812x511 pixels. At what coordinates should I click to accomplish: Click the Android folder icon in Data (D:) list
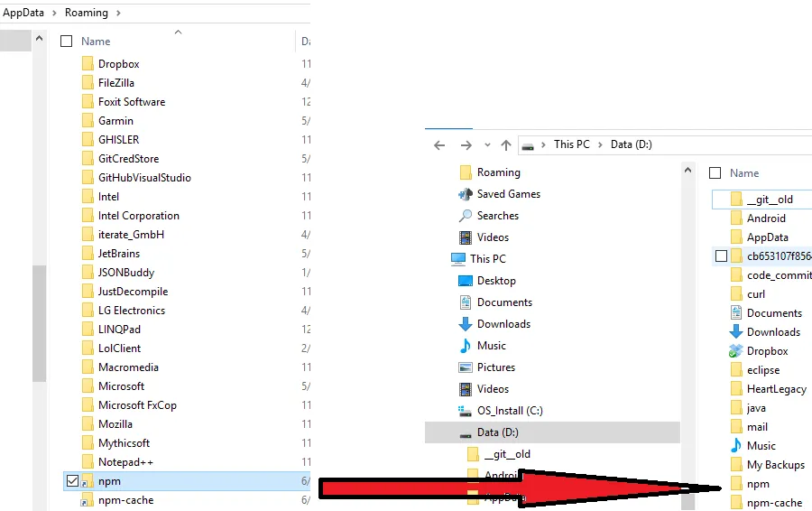tap(736, 218)
